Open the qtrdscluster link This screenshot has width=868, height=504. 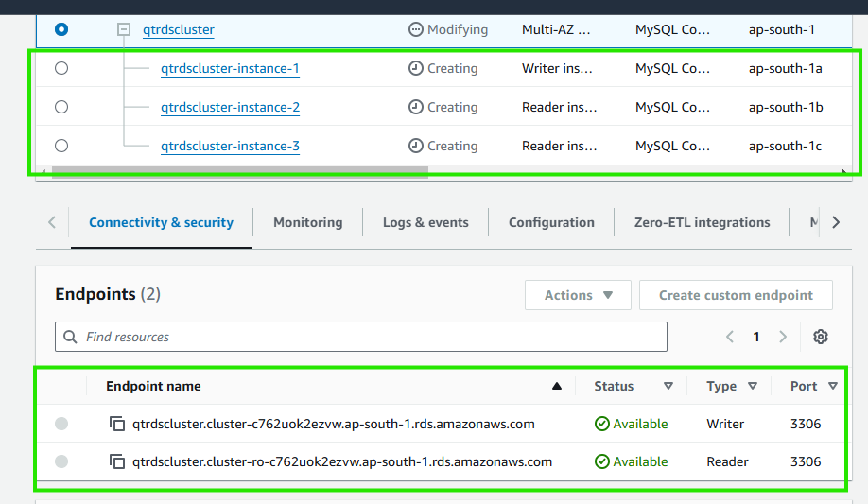pyautogui.click(x=179, y=29)
